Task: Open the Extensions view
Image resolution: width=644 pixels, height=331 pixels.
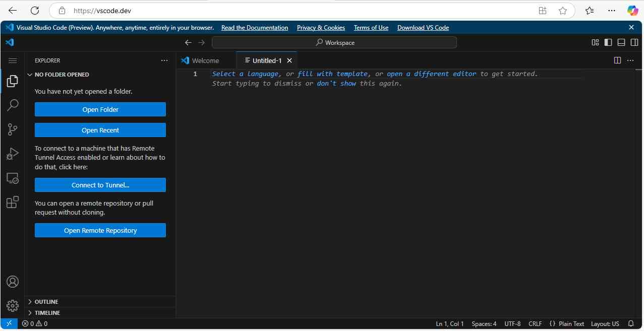Action: pos(13,203)
